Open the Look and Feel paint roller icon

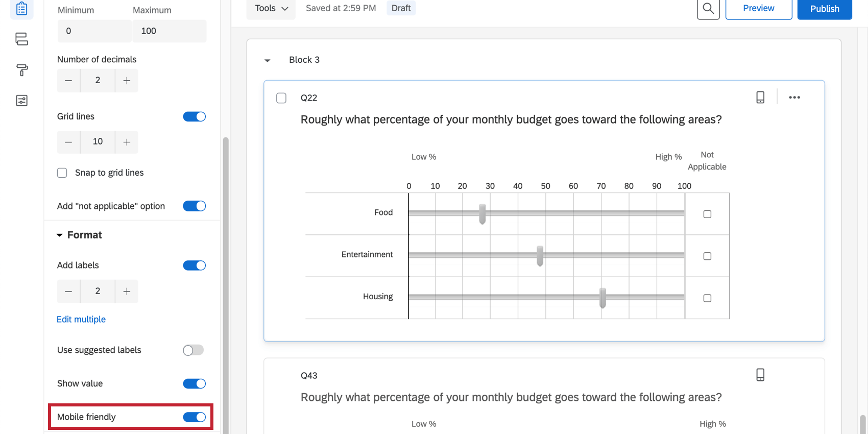coord(21,70)
